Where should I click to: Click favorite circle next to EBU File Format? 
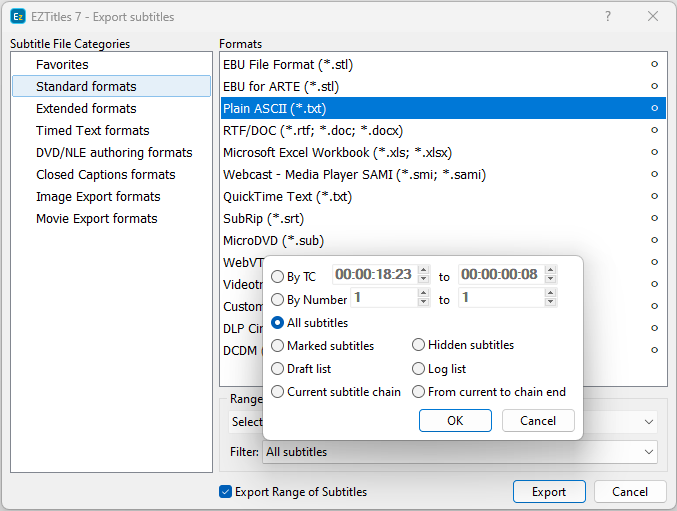(x=654, y=65)
